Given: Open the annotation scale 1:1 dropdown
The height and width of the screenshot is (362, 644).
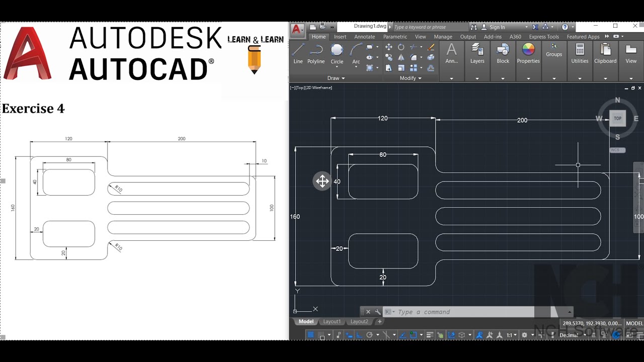Looking at the screenshot, I should point(512,334).
